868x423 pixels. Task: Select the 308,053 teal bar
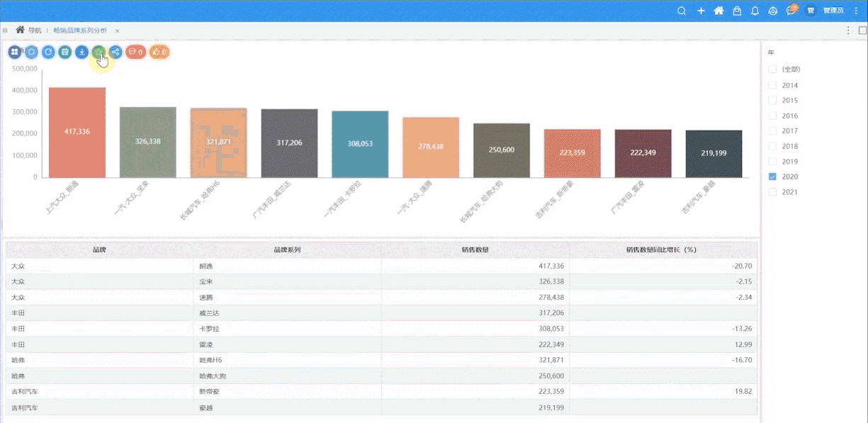360,145
